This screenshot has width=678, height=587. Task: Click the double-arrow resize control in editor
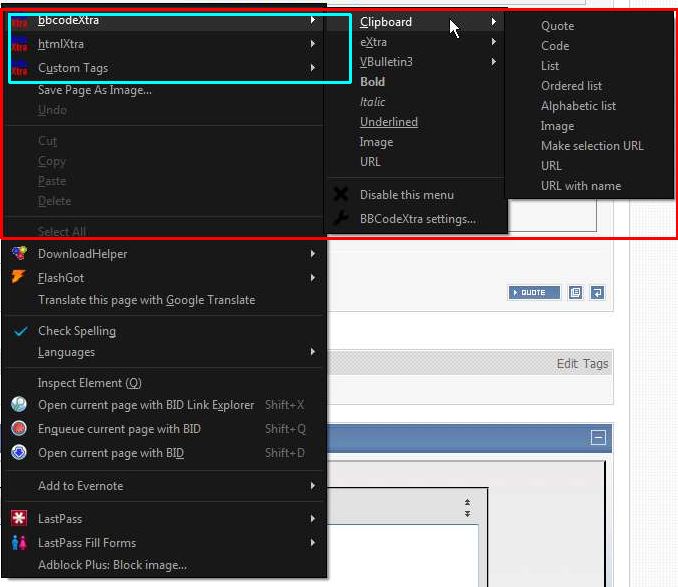[467, 508]
